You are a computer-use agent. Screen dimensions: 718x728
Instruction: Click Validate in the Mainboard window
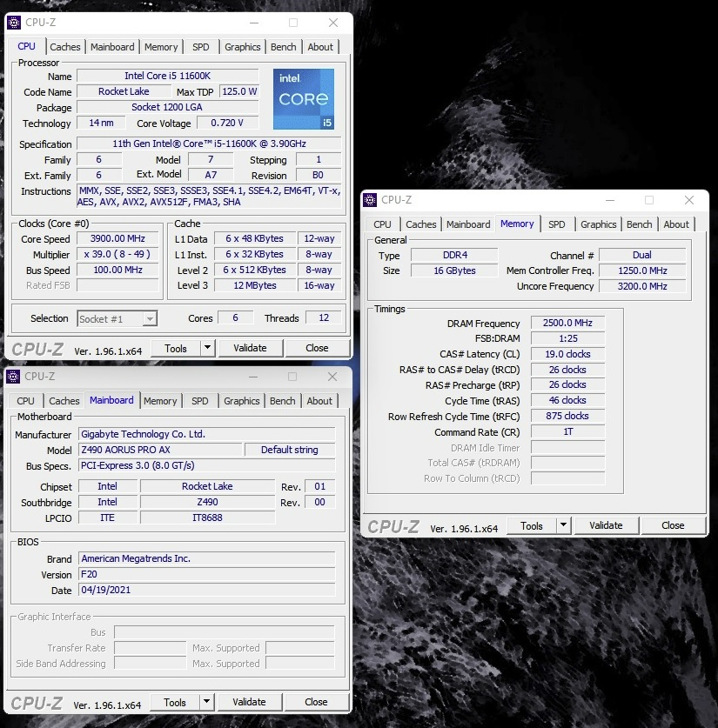pos(249,702)
